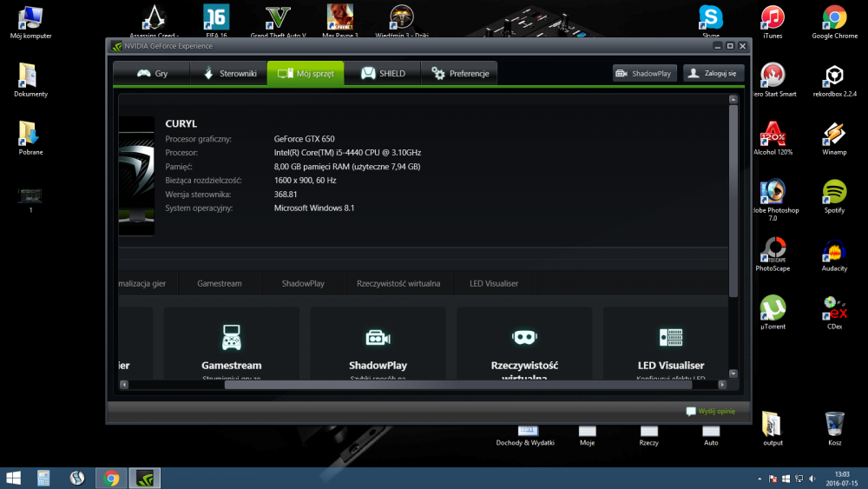Select the Dokumenty folder icon
The width and height of the screenshot is (868, 489).
[x=30, y=80]
